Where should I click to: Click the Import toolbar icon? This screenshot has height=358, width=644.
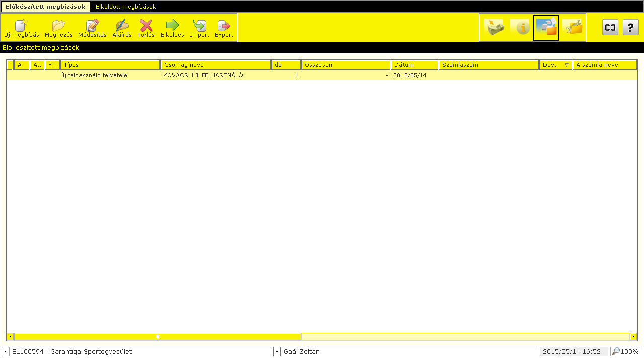pos(200,28)
